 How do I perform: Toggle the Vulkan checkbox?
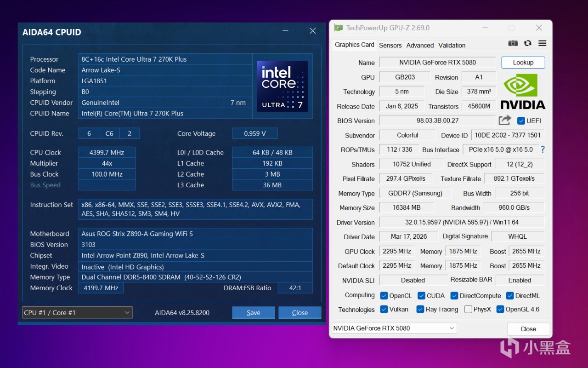[384, 309]
